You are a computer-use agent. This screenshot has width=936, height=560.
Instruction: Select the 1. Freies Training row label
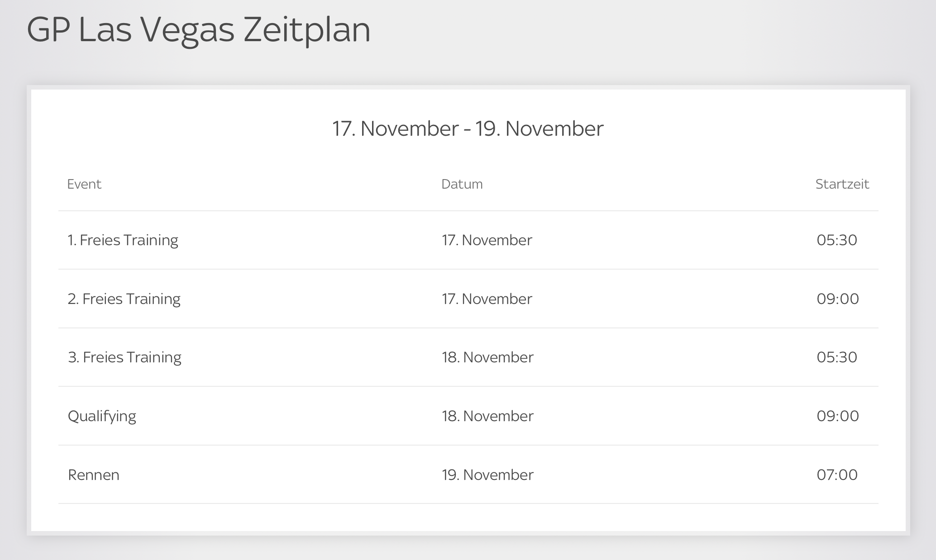coord(123,240)
